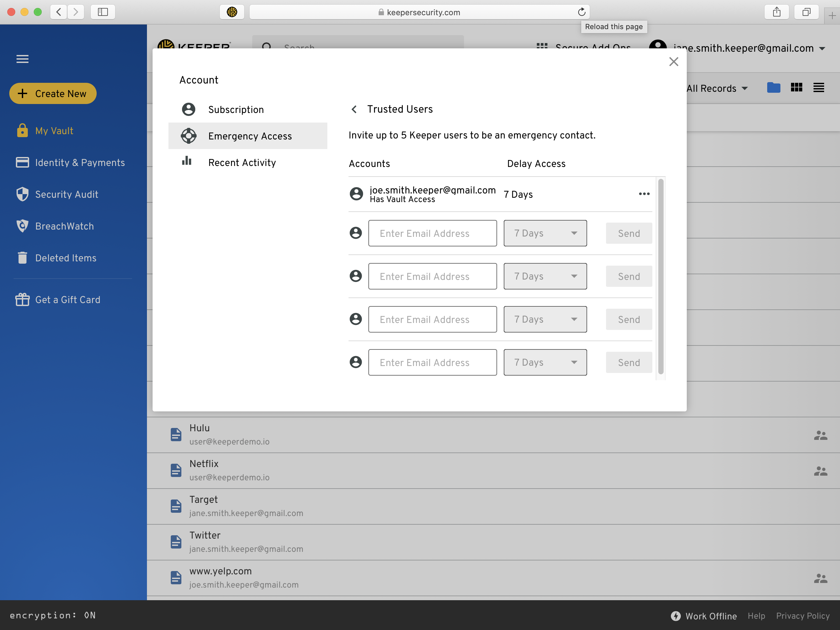This screenshot has height=630, width=840.
Task: Click the document icon next to Twitter
Action: (x=176, y=542)
